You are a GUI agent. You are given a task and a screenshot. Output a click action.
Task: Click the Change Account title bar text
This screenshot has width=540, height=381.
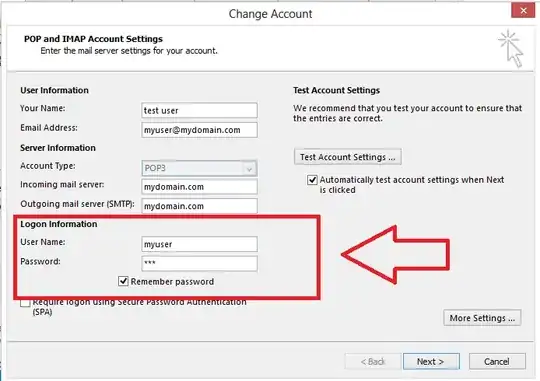270,14
